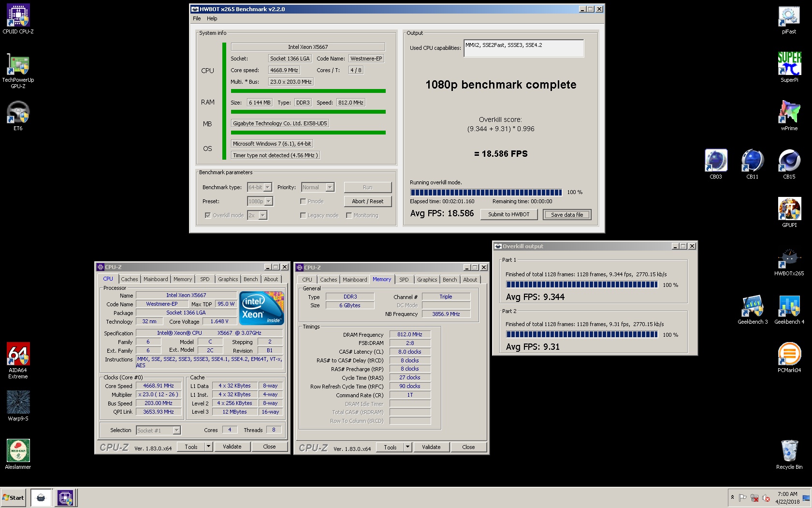The image size is (812, 508).
Task: Switch to Caches tab in left CPU-Z
Action: (x=130, y=279)
